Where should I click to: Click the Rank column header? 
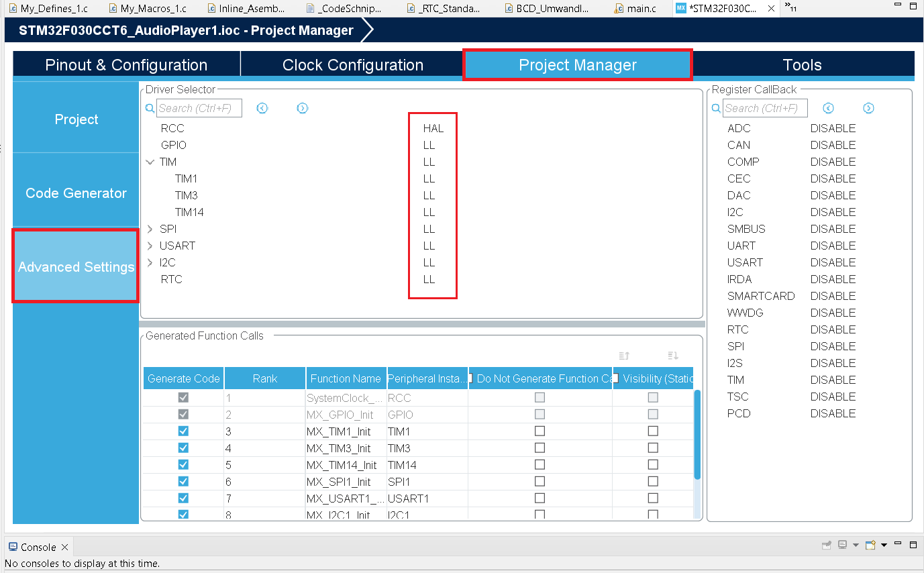tap(265, 378)
